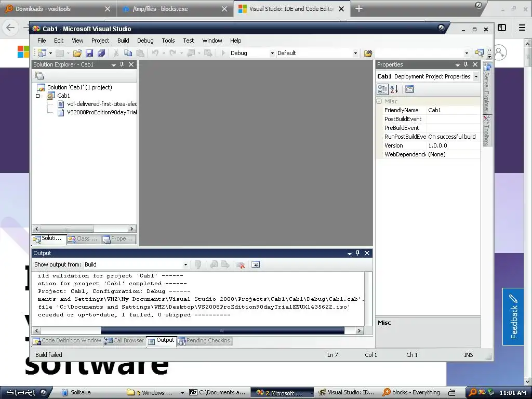Switch to Call Browser tab

[124, 341]
